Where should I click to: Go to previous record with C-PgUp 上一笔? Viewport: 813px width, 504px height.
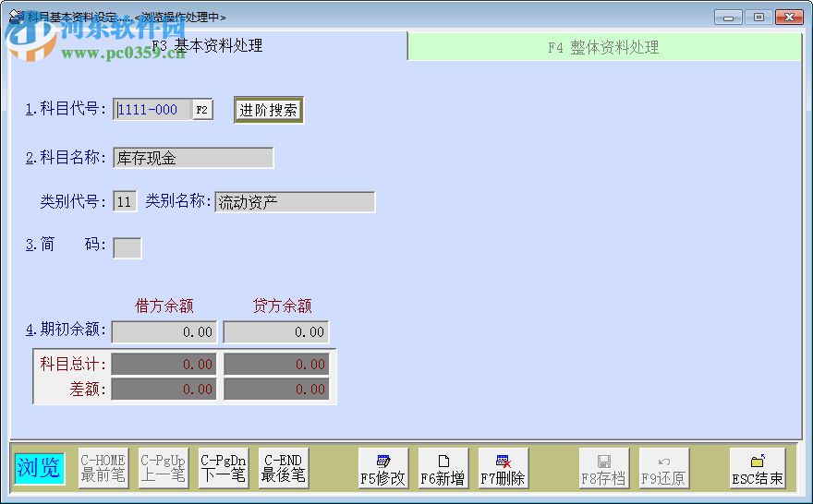pos(163,468)
